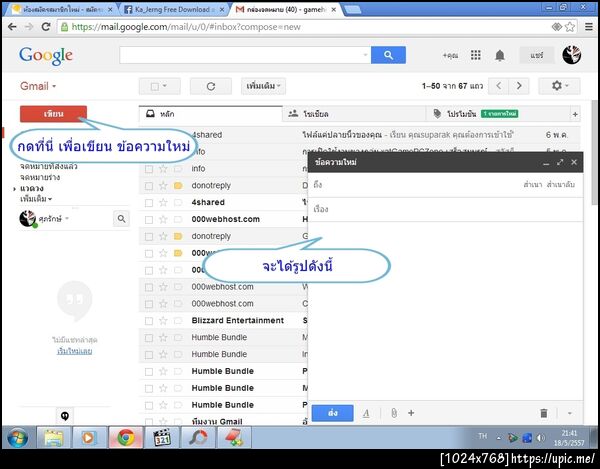Screen dimensions: 600x469
Task: Attach a file with the paperclip icon
Action: 394,413
